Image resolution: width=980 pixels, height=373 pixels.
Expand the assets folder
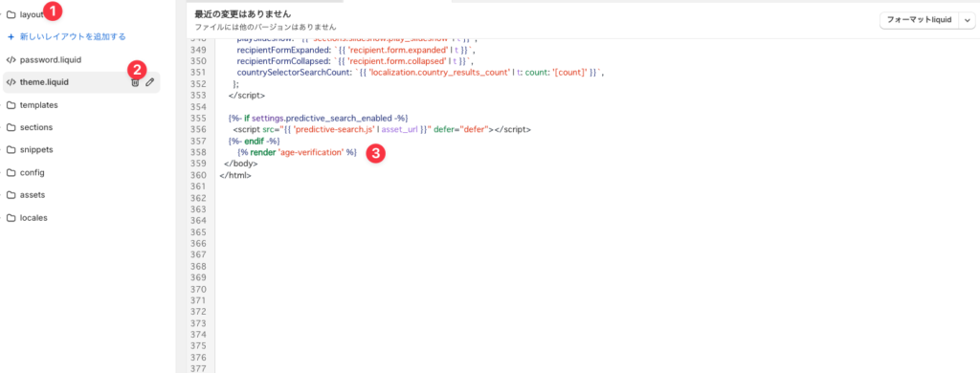coord(33,195)
